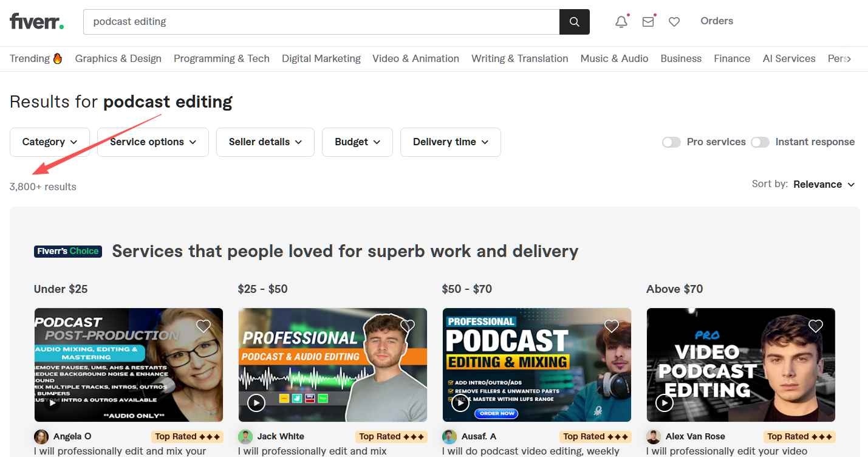Image resolution: width=868 pixels, height=457 pixels.
Task: Open the messages envelope icon
Action: (x=648, y=22)
